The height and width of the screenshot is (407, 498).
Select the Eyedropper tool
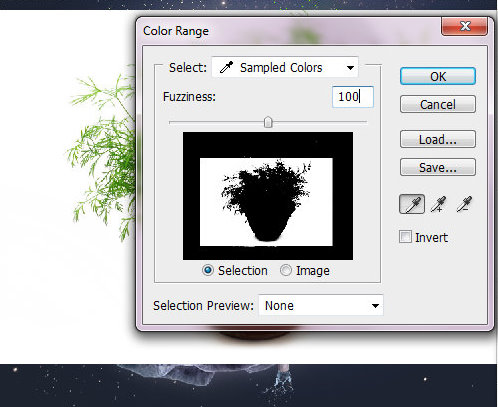[412, 204]
